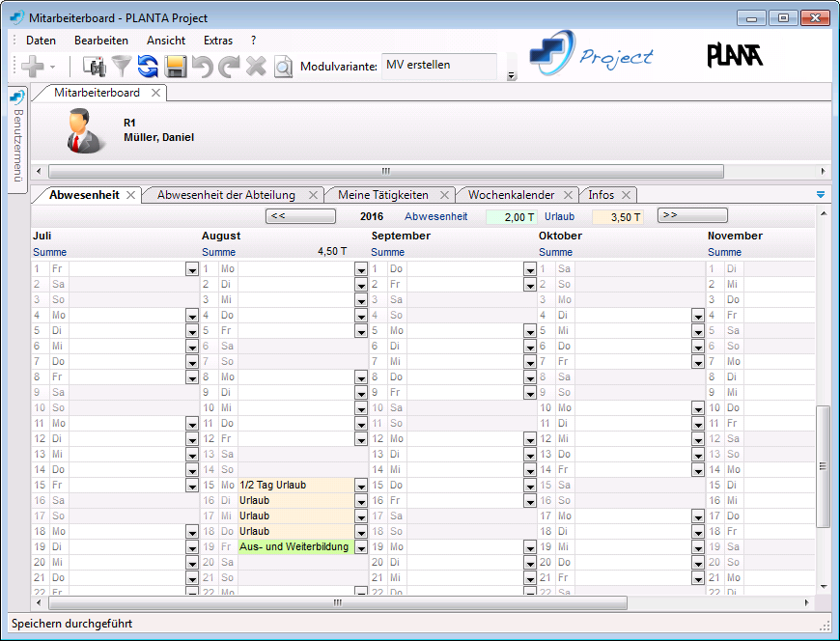This screenshot has height=641, width=840.
Task: Open the Bearbeiten menu
Action: coord(101,41)
